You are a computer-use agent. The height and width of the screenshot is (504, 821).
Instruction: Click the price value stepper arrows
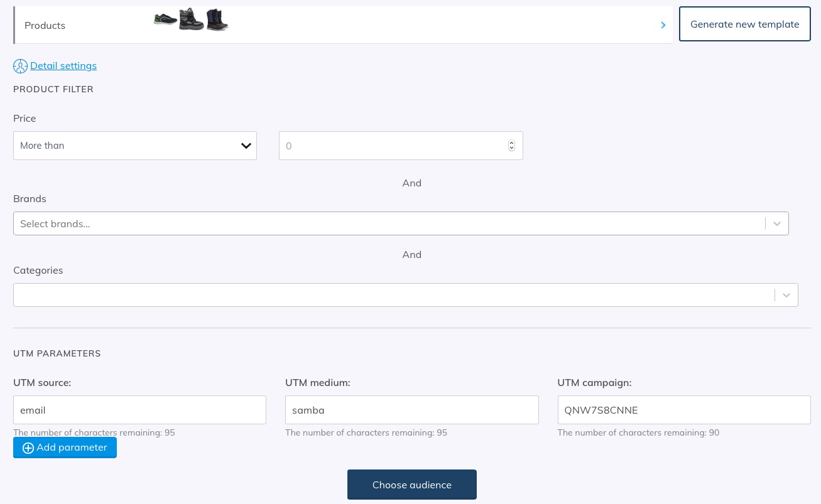pos(511,146)
